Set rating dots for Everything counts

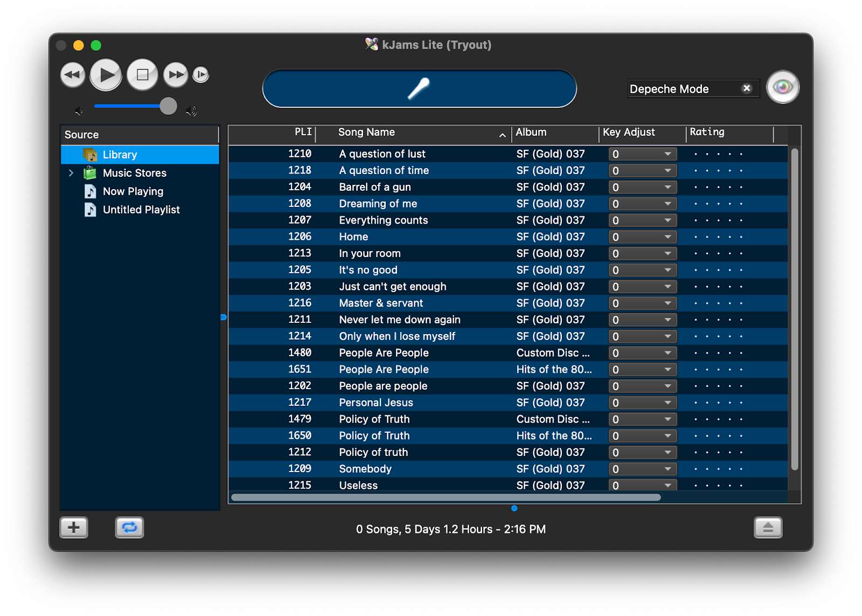click(x=718, y=220)
